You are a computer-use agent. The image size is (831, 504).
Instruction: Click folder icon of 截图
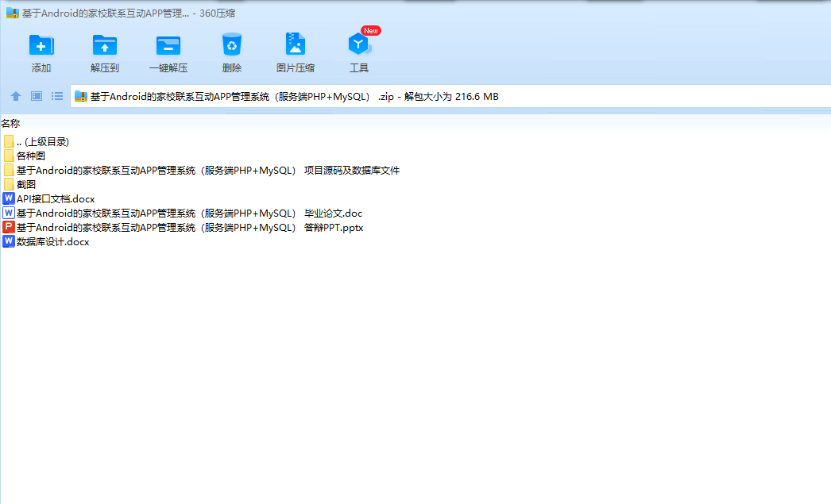(x=9, y=184)
